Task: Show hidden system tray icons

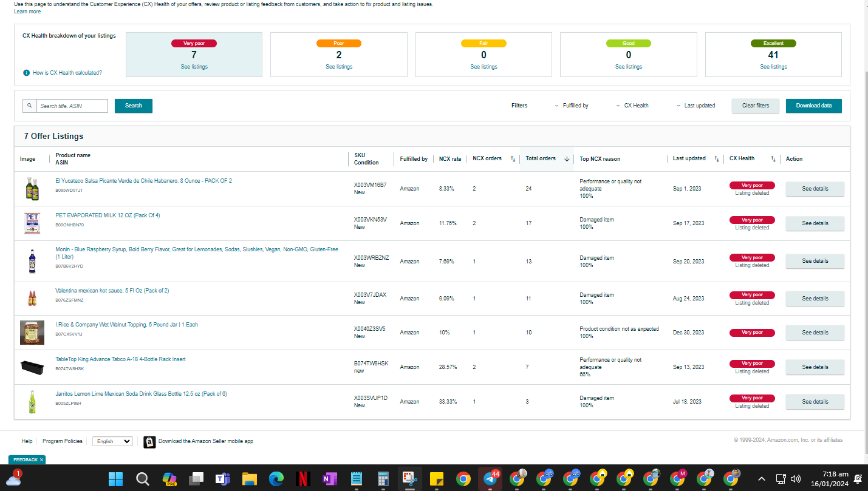Action: tap(762, 478)
